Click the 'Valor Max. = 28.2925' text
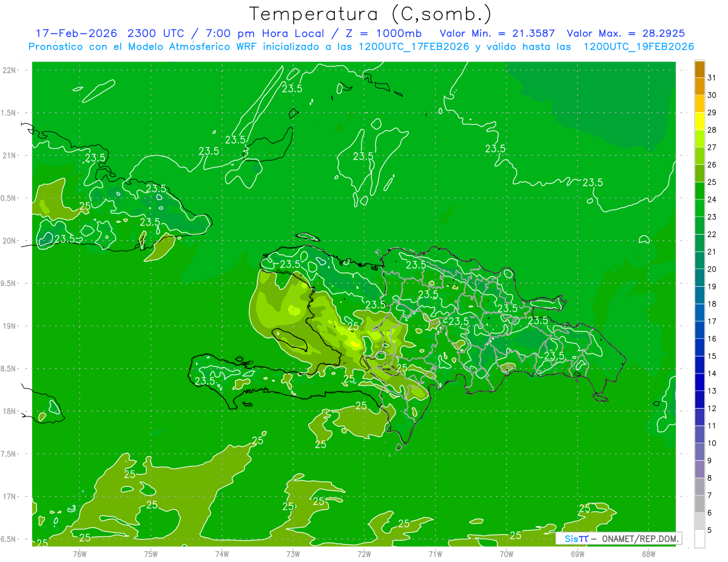 [x=625, y=33]
